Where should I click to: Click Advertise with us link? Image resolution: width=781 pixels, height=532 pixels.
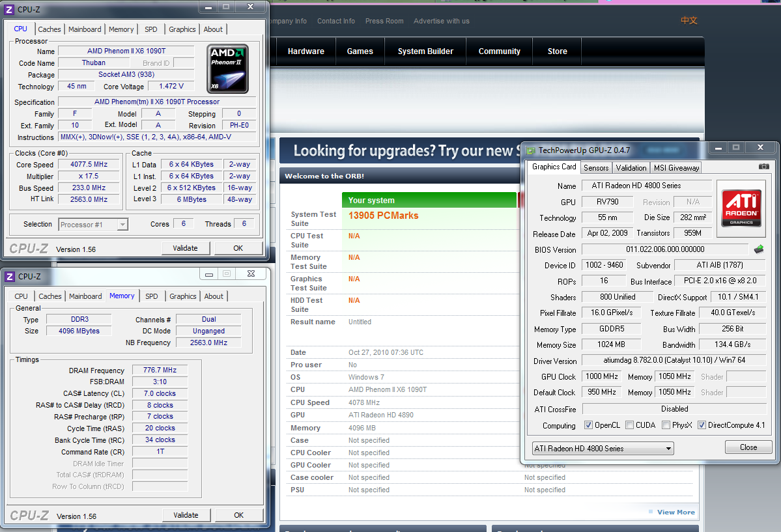441,21
